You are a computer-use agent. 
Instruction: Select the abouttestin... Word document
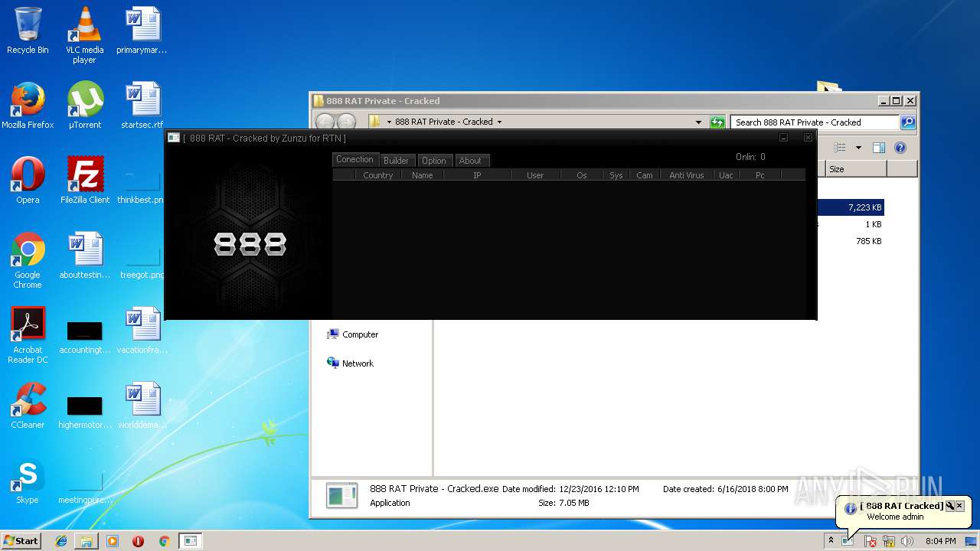[84, 256]
